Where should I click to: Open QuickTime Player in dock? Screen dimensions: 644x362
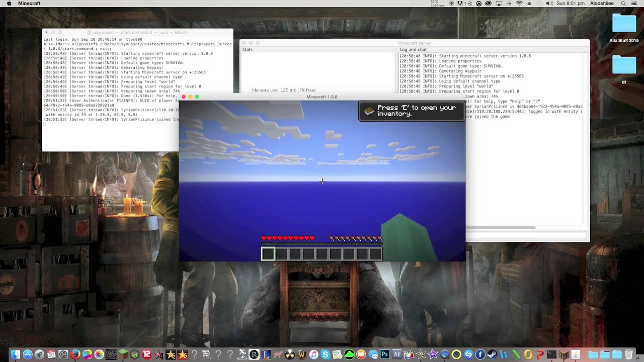click(x=445, y=354)
